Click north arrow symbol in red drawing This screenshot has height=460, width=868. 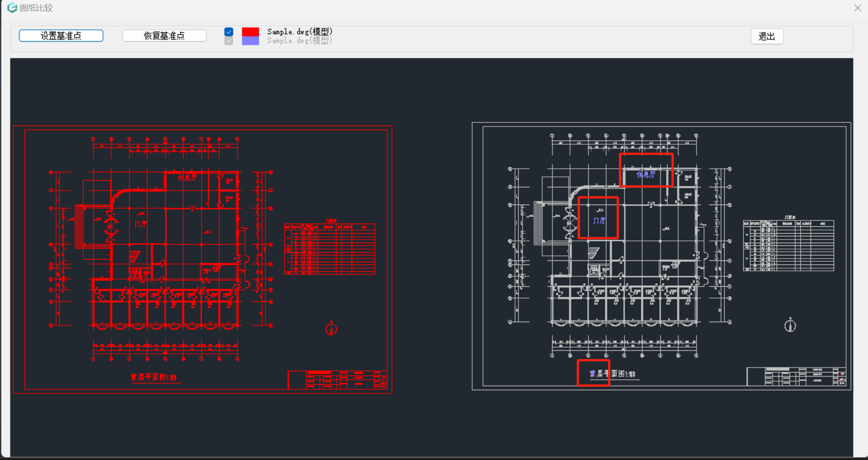[331, 328]
